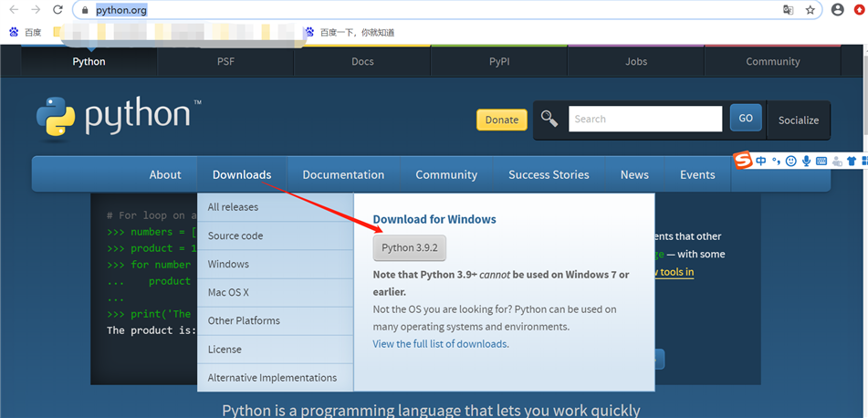Open the About menu
This screenshot has height=418, width=868.
tap(165, 174)
